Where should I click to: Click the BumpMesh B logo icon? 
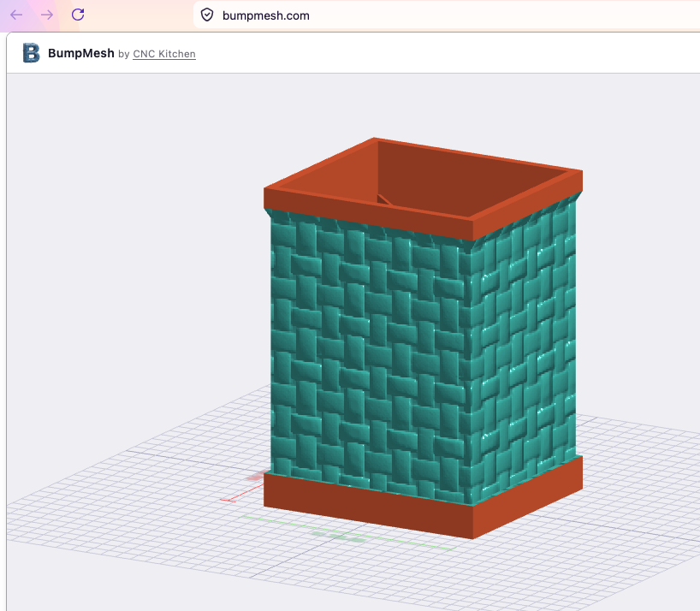coord(32,53)
